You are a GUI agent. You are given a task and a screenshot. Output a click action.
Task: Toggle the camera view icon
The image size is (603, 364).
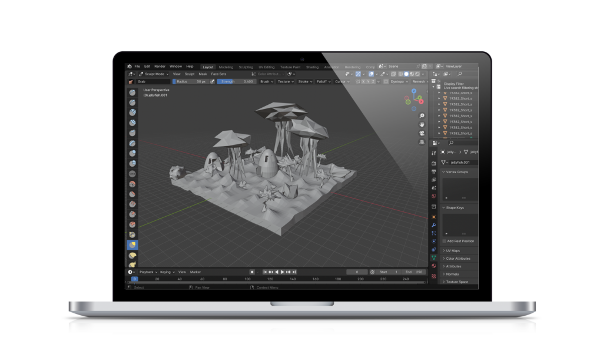(422, 133)
